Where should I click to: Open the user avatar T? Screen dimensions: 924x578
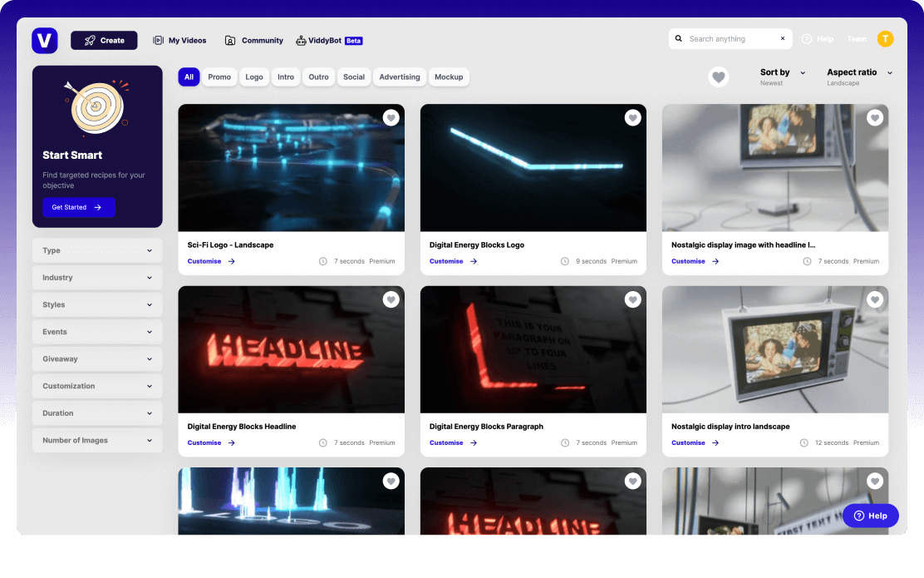(885, 39)
